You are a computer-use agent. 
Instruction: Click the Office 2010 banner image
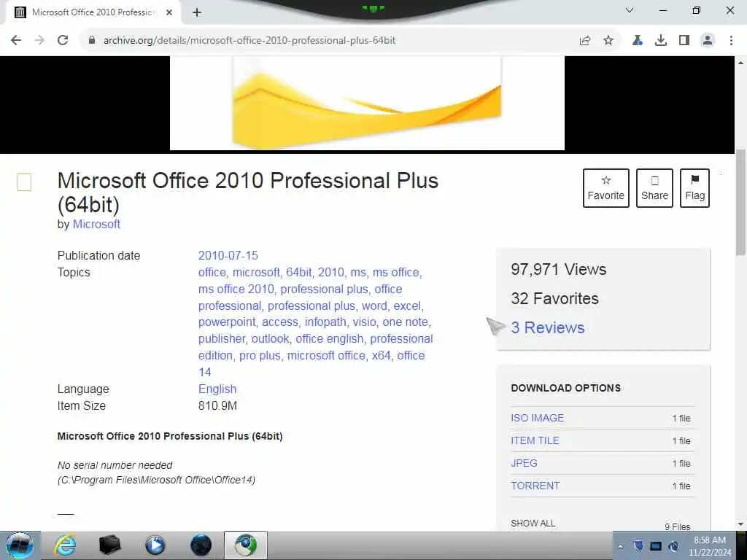tap(368, 103)
